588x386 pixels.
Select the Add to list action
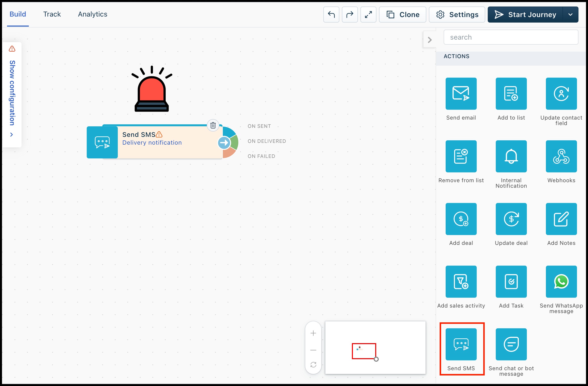pyautogui.click(x=511, y=94)
